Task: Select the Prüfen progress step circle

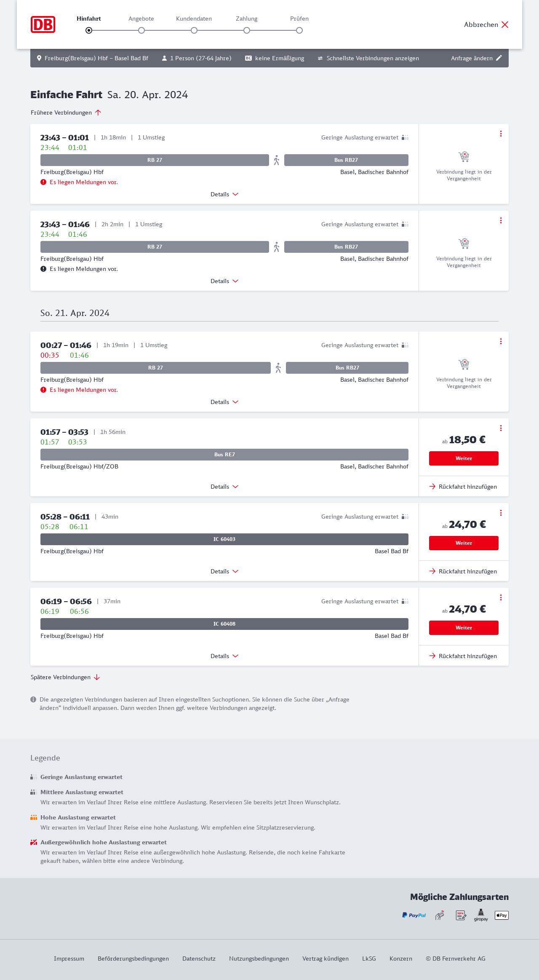Action: tap(299, 30)
